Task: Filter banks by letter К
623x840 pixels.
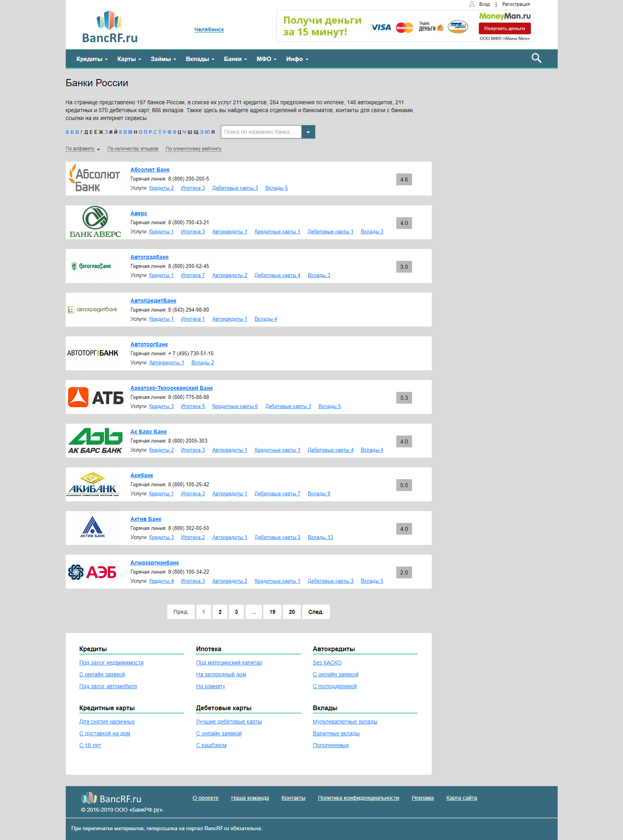Action: coord(120,132)
